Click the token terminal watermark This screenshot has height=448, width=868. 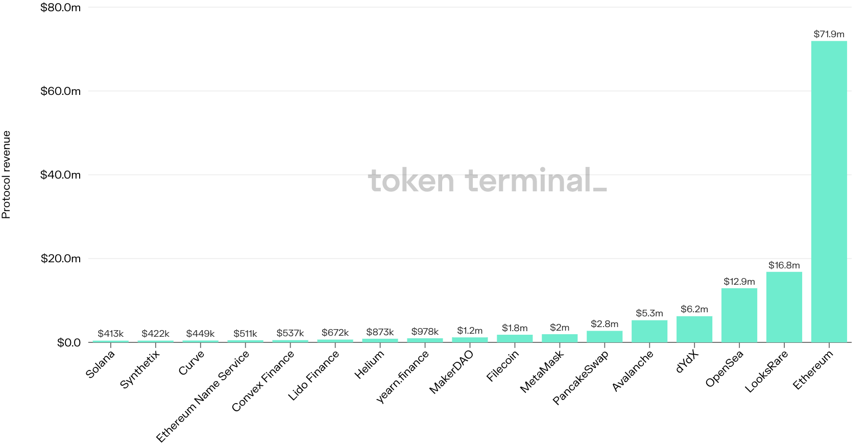coord(487,181)
